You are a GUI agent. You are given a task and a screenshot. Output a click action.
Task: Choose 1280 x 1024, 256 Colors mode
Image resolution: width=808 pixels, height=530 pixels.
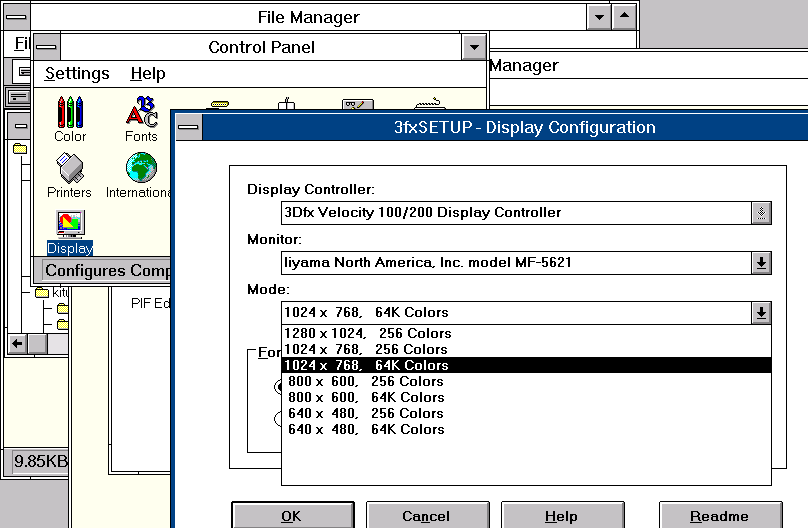[526, 333]
